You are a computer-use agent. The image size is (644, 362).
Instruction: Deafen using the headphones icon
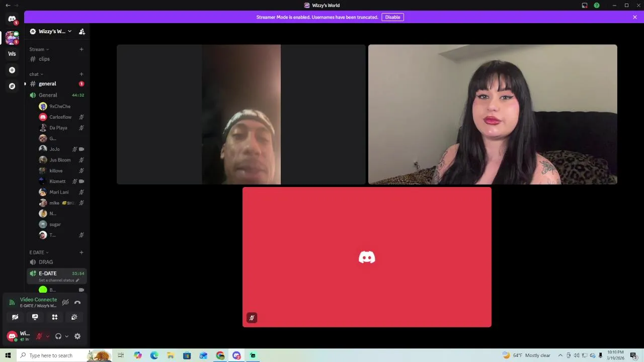coord(58,336)
